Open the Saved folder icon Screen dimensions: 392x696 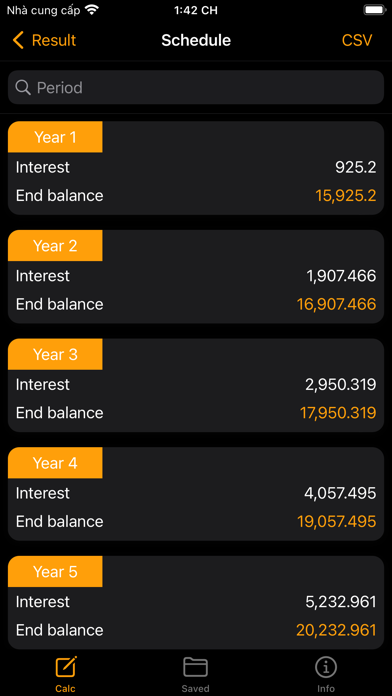point(195,667)
